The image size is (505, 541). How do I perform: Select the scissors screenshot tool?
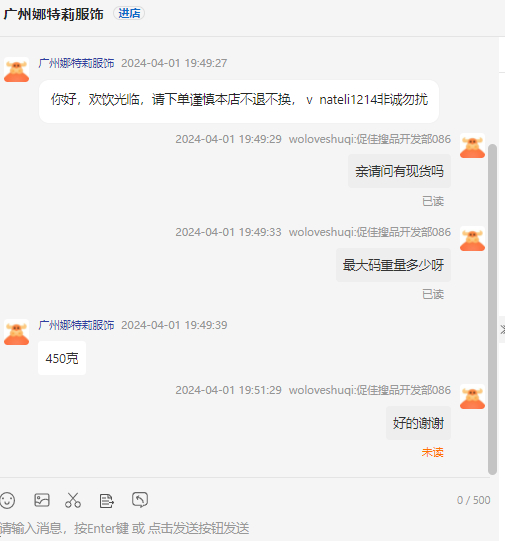(73, 500)
